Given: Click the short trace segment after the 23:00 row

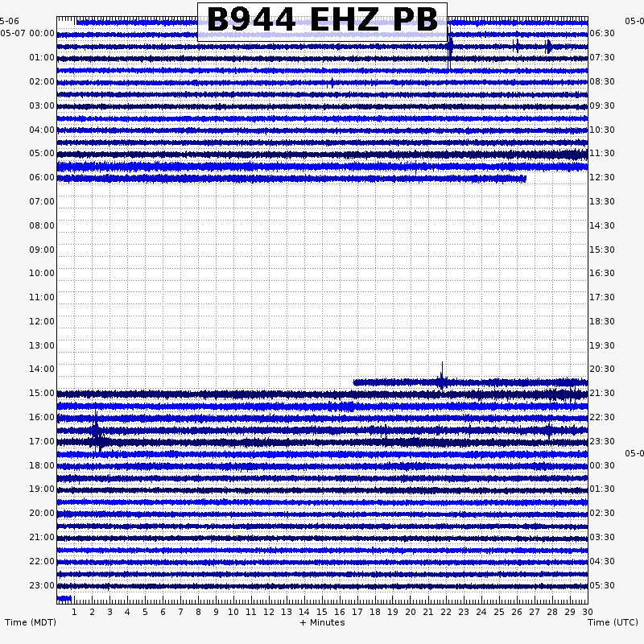Looking at the screenshot, I should tap(64, 598).
